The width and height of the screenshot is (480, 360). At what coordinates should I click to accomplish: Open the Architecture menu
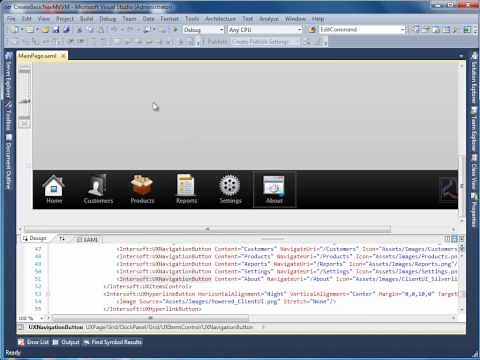(220, 19)
